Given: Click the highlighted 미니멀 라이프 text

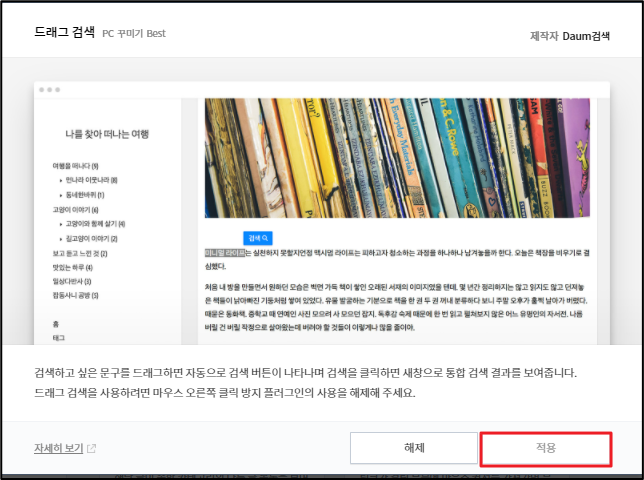Looking at the screenshot, I should [x=225, y=253].
